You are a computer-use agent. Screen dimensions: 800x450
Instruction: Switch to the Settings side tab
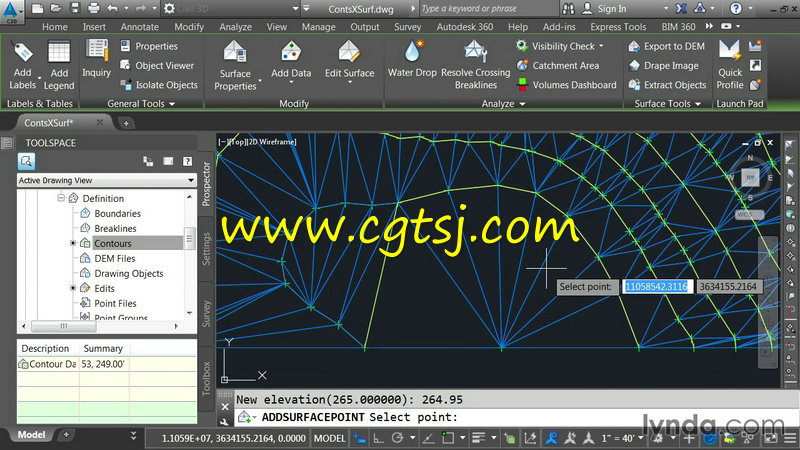pos(206,249)
